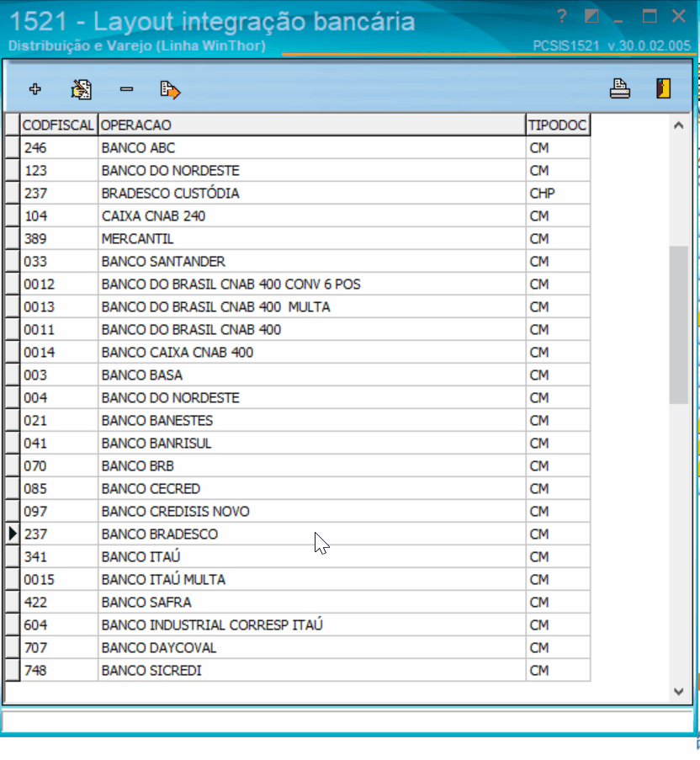Click code 085 cell
This screenshot has height=760, width=700.
[x=59, y=489]
